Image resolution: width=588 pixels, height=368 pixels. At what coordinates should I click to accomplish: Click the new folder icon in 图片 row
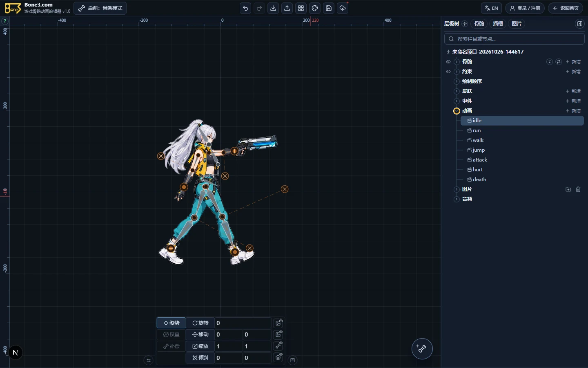point(568,189)
